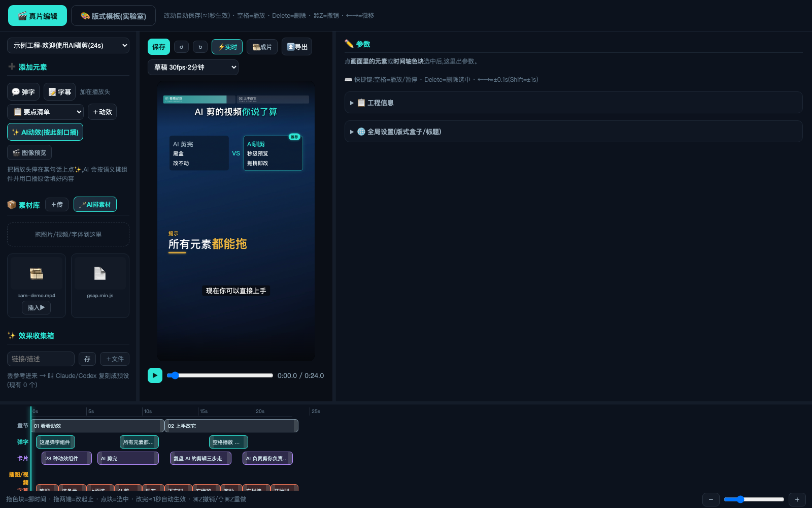Click the preview playback progress slider
Image resolution: width=812 pixels, height=508 pixels.
coord(220,375)
